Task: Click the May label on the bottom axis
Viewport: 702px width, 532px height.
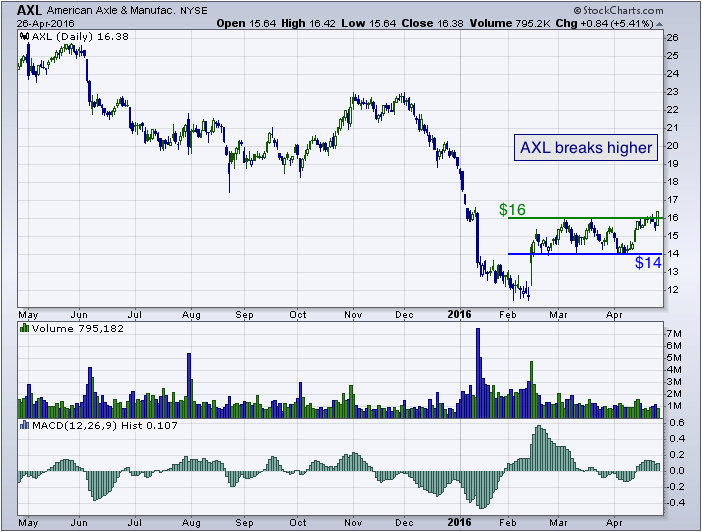Action: pos(28,523)
